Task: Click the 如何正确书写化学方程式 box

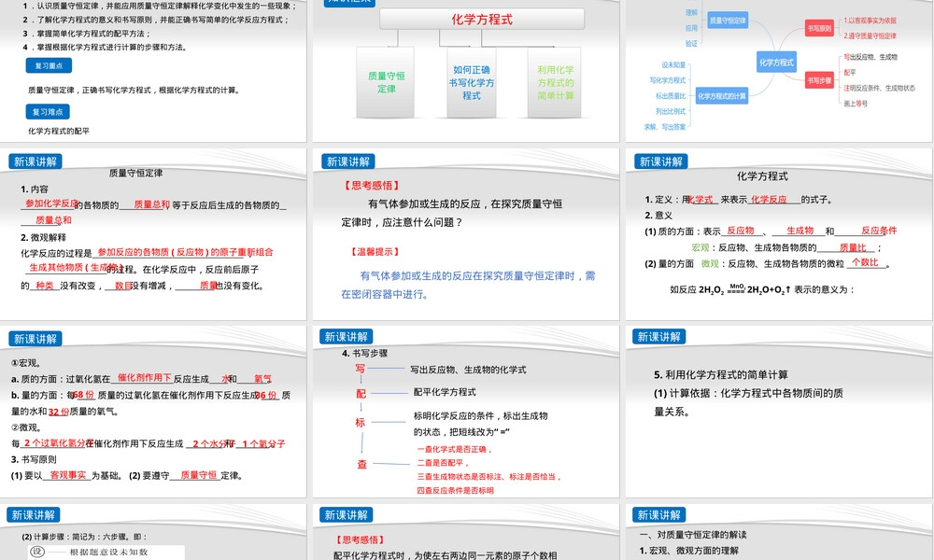Action: coord(471,82)
